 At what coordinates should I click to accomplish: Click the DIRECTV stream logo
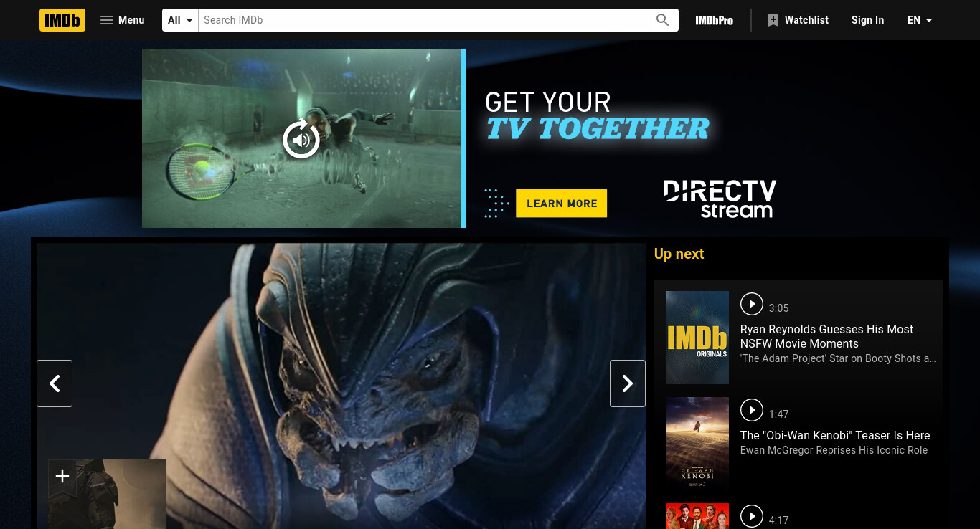[x=720, y=199]
